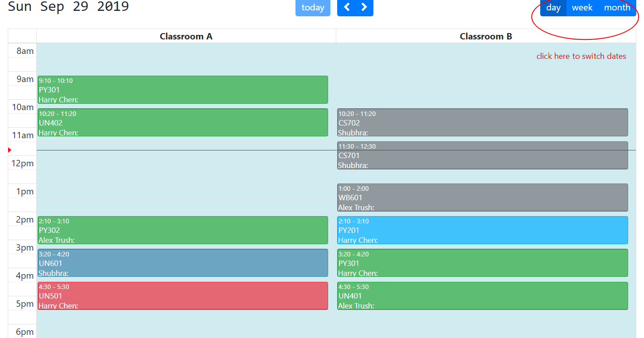Go to the next day with right chevron
This screenshot has width=644, height=338.
point(364,7)
